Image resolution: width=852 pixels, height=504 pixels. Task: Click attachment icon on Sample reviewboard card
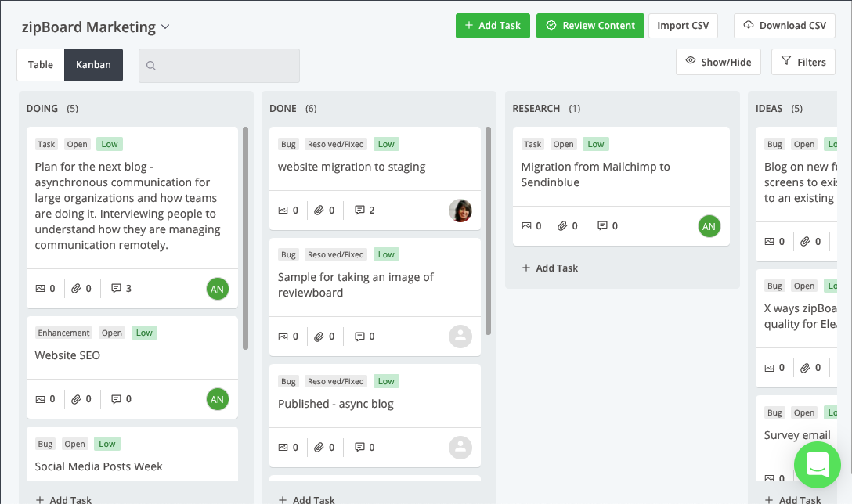pos(319,337)
